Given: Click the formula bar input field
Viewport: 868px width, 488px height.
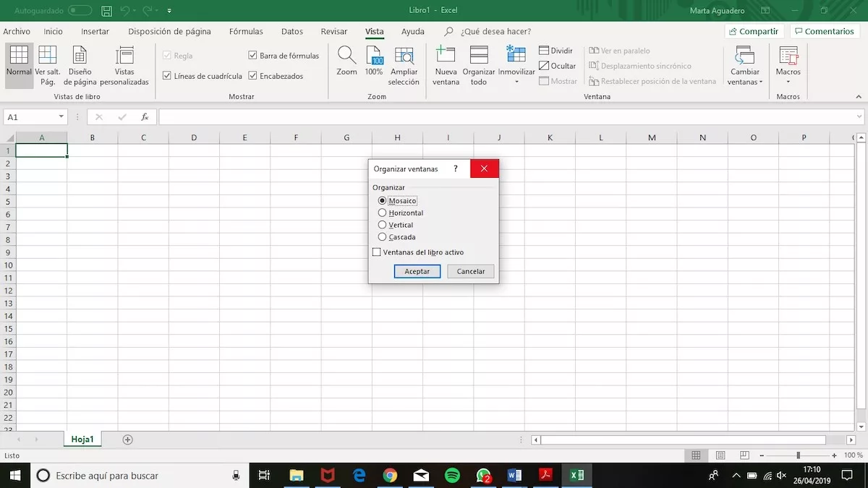Looking at the screenshot, I should tap(506, 117).
